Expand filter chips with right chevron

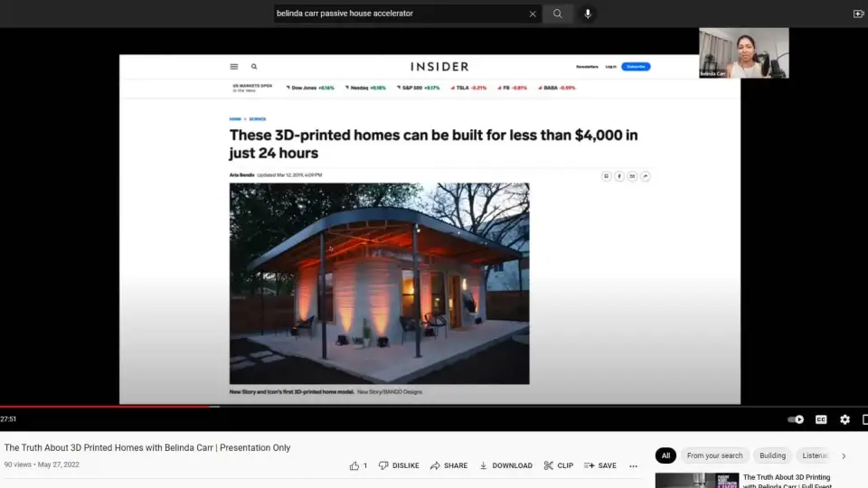pyautogui.click(x=844, y=455)
